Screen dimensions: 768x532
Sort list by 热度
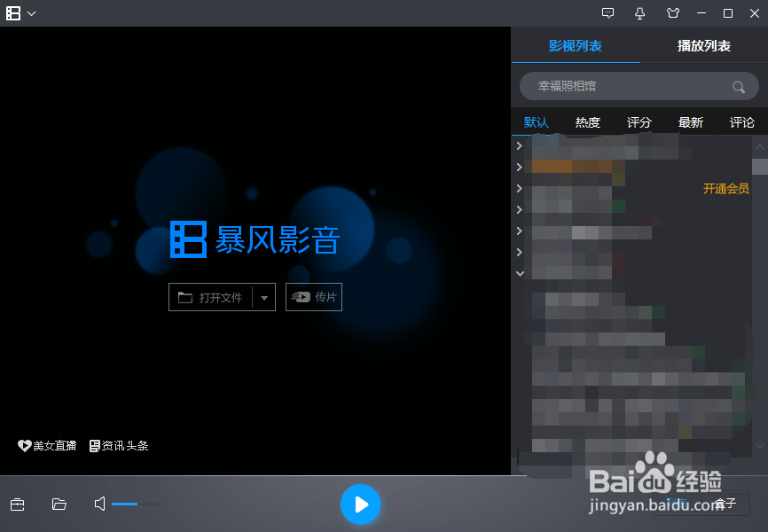pos(588,122)
